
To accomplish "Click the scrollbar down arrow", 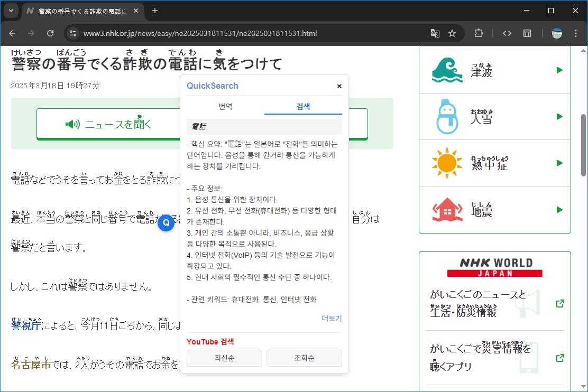I will (x=583, y=386).
